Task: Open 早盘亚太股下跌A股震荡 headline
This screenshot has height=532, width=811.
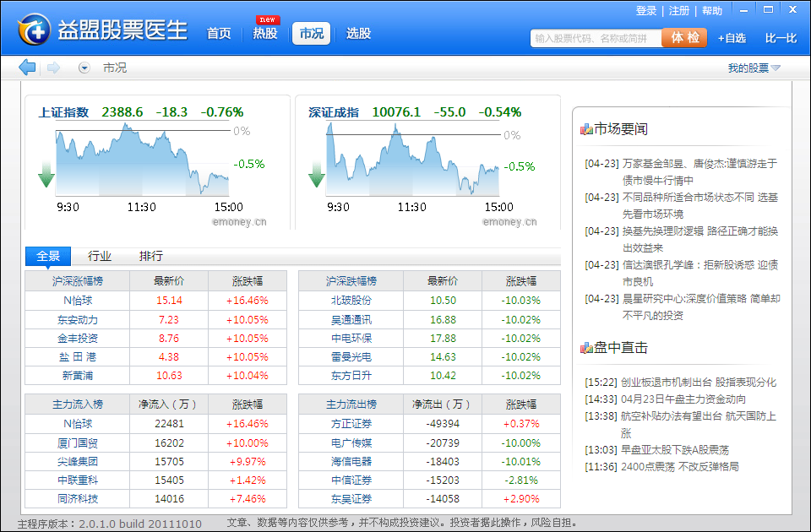Action: pos(674,450)
